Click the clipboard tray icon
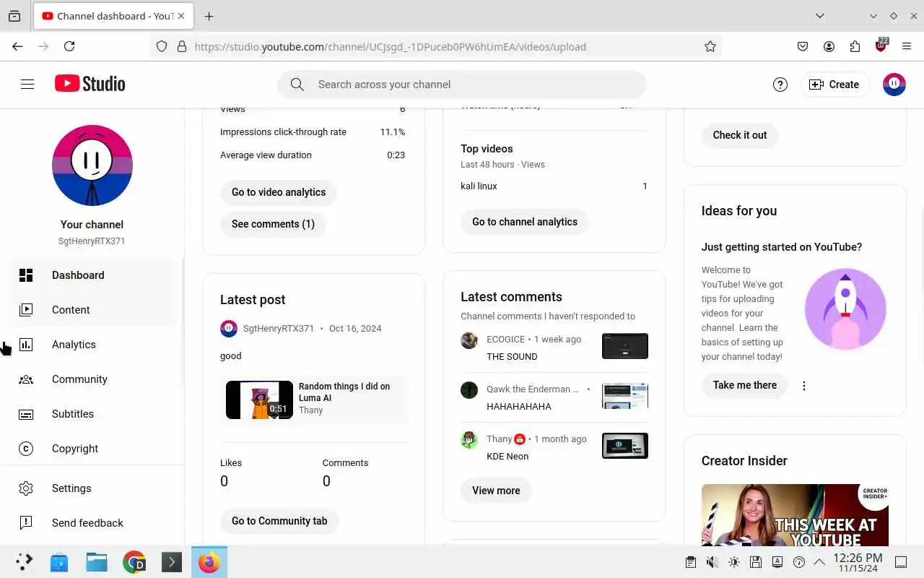Viewport: 924px width, 578px height. click(x=690, y=562)
